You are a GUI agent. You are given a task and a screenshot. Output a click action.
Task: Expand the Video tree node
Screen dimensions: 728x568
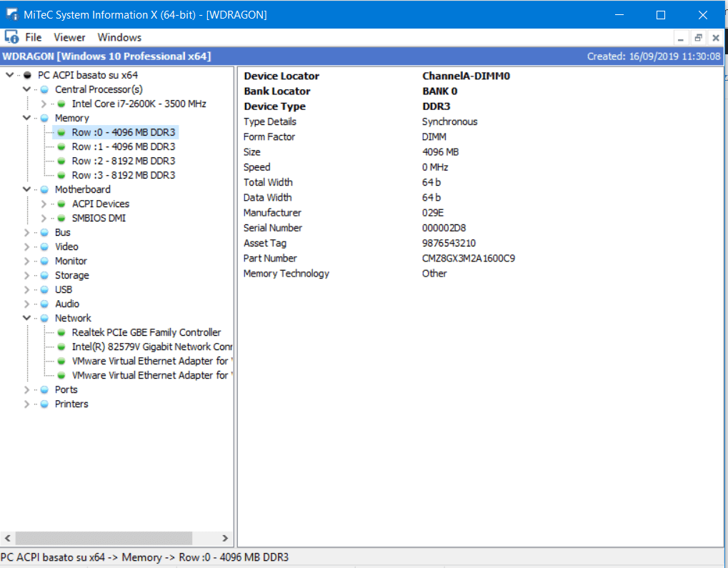26,246
